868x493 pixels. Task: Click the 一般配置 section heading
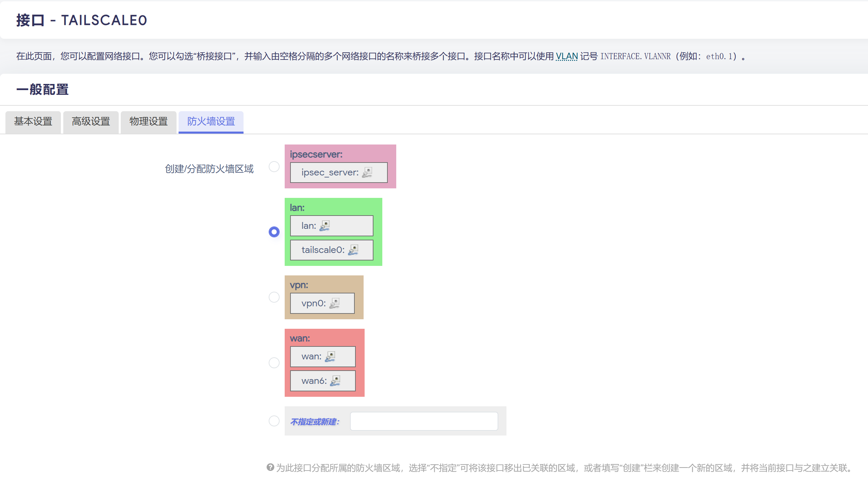(x=43, y=90)
